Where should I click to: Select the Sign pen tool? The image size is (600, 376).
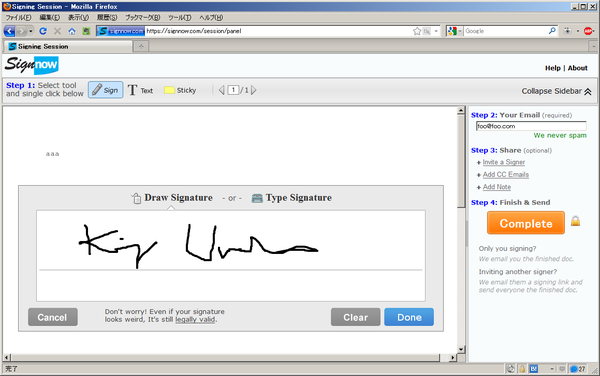106,90
